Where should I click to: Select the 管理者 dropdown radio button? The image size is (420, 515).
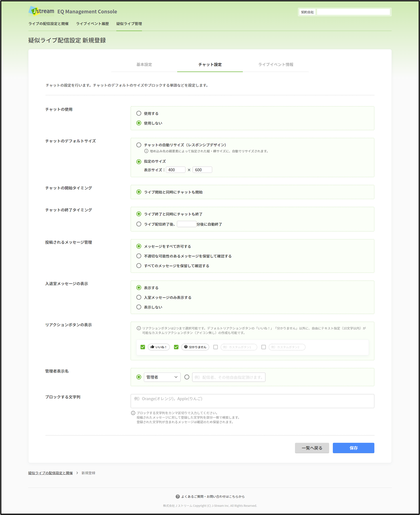(139, 377)
